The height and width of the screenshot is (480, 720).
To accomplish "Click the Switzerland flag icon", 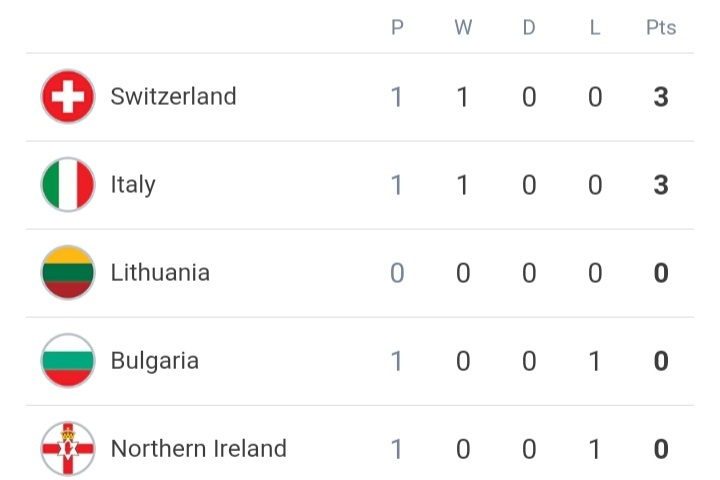I will coord(68,97).
